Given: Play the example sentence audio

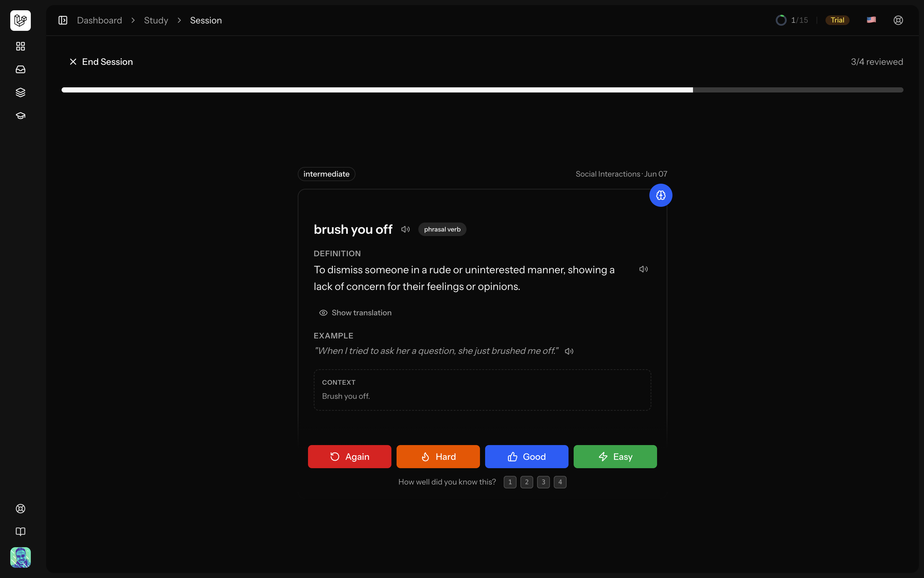Looking at the screenshot, I should [x=569, y=351].
